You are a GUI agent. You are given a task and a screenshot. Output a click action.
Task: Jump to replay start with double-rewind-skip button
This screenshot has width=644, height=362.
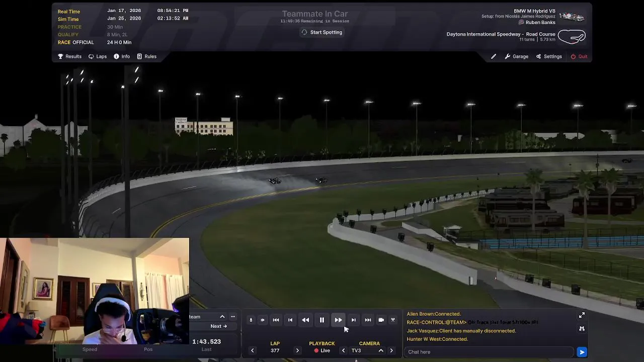(276, 320)
